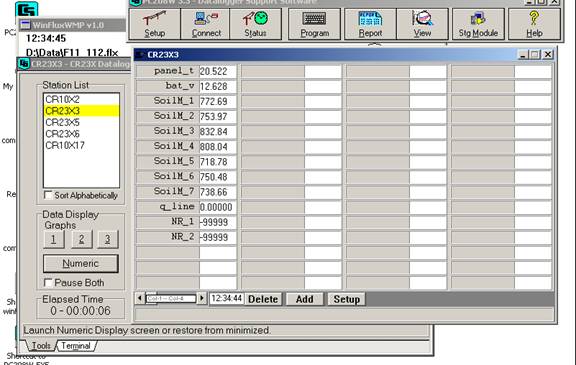Image resolution: width=576 pixels, height=365 pixels.
Task: Select station CR23X5 in Station List
Action: pyautogui.click(x=81, y=122)
